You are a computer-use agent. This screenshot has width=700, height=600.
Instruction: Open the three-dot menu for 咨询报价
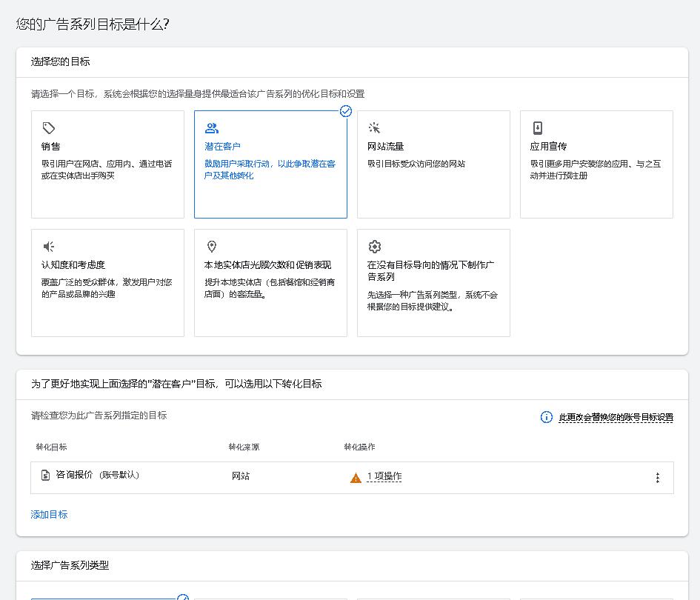[x=657, y=478]
